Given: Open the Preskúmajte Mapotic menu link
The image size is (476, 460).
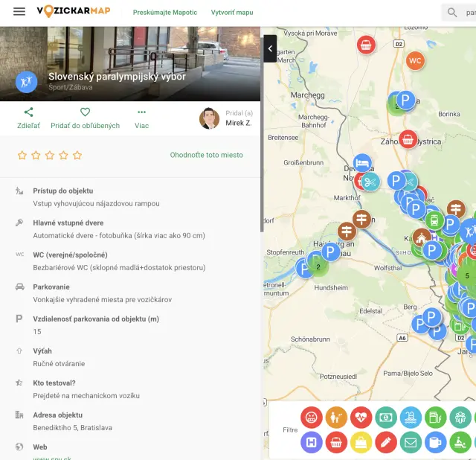Looking at the screenshot, I should pos(165,13).
